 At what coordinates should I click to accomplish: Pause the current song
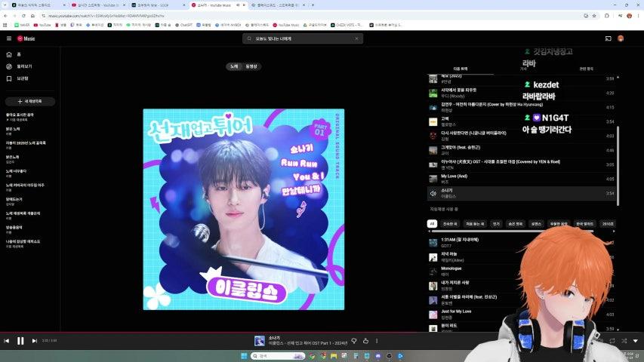click(x=20, y=341)
